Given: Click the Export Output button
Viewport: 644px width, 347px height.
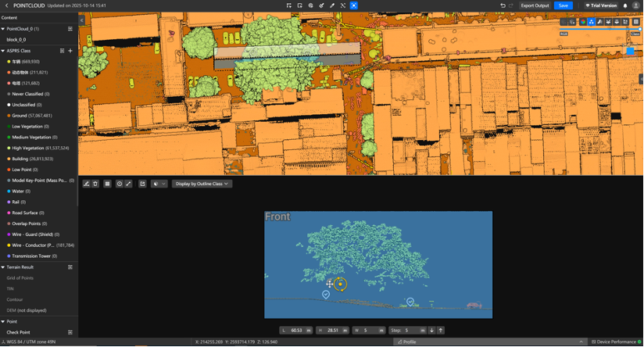Looking at the screenshot, I should [x=535, y=5].
